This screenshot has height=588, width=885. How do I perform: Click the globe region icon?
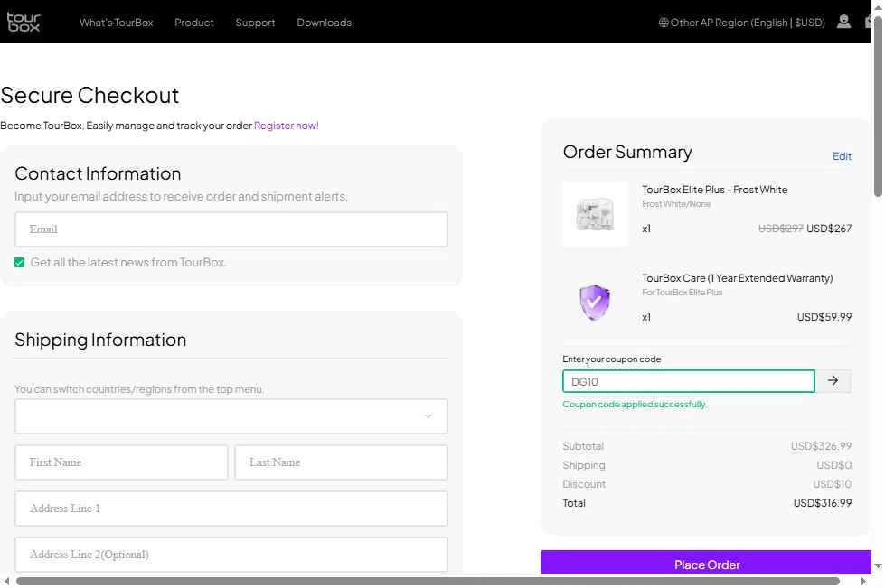[664, 23]
